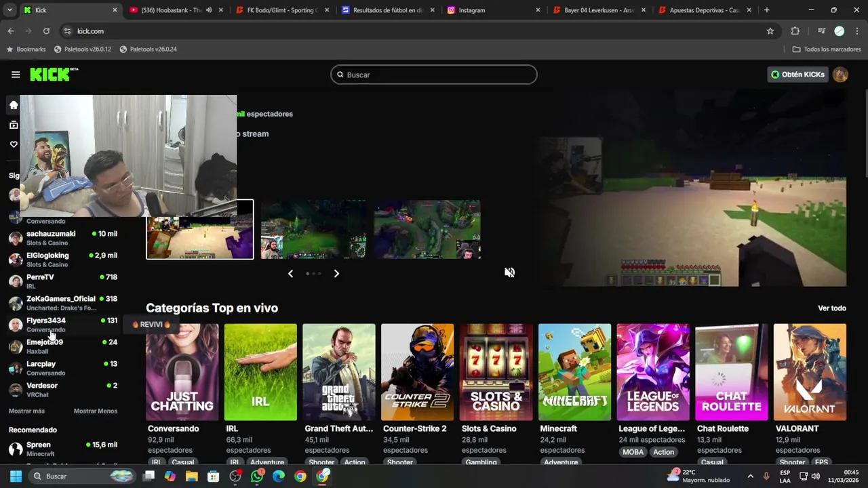Viewport: 868px width, 488px height.
Task: Open Copilot from the taskbar
Action: 170,476
